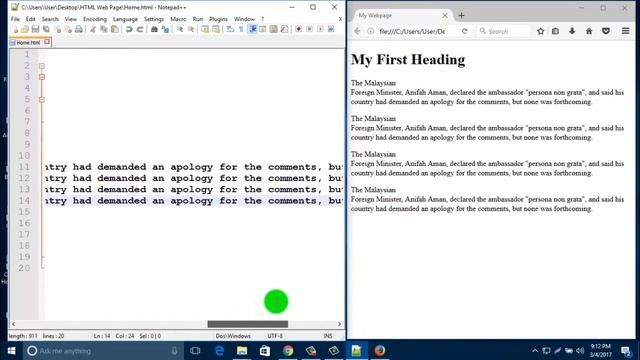Open the Macro menu
640x360 pixels.
tap(178, 19)
